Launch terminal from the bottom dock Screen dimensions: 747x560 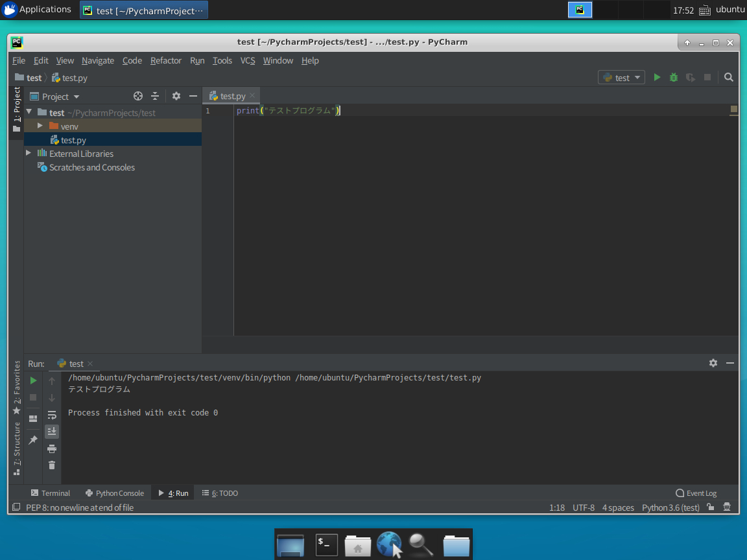coord(327,544)
